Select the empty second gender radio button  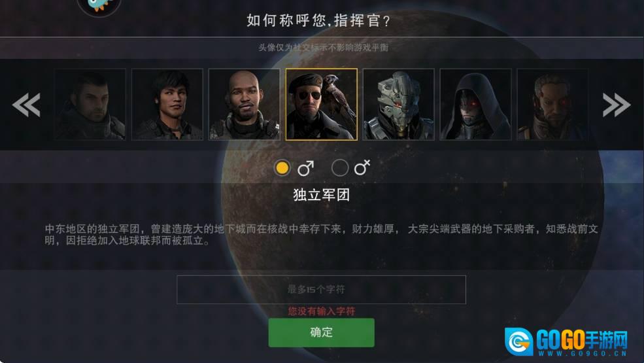pyautogui.click(x=340, y=167)
